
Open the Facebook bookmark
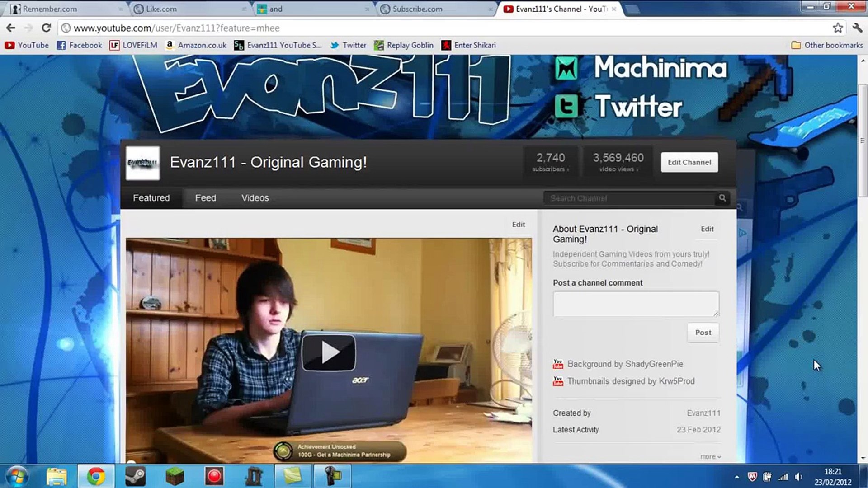point(80,45)
